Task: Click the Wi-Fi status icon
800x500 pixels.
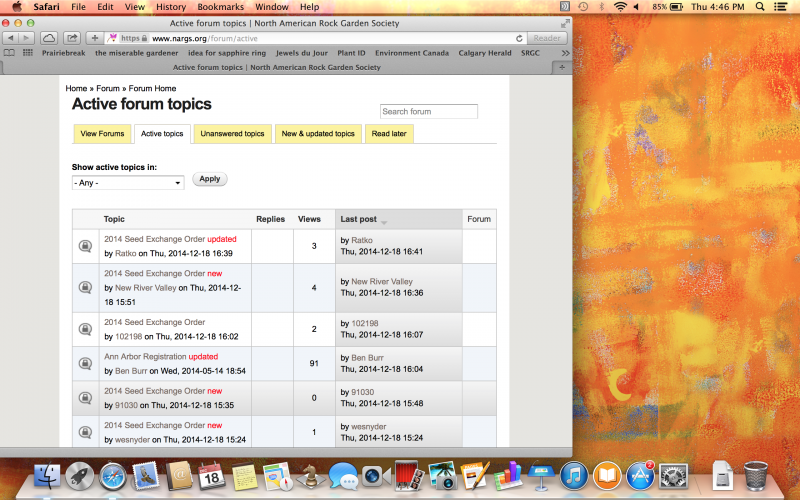Action: 620,7
